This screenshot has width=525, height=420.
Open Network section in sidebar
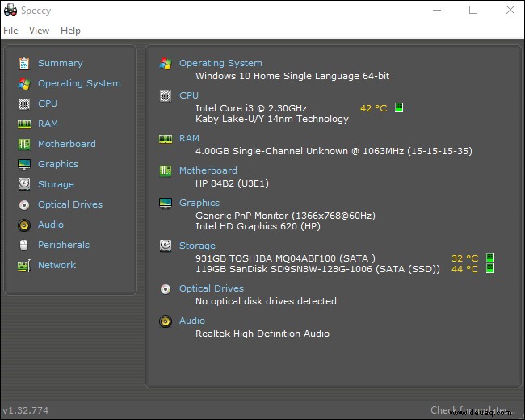pos(57,265)
